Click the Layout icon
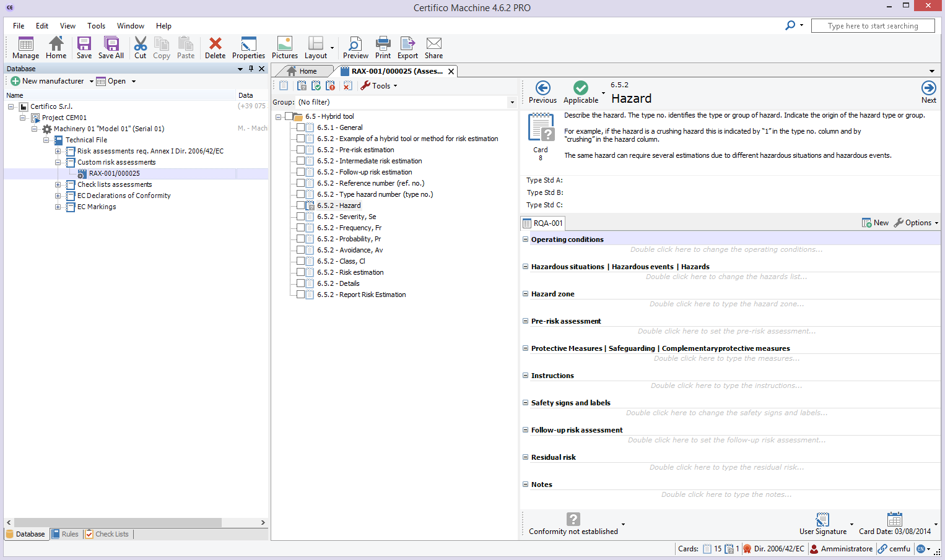 point(316,44)
